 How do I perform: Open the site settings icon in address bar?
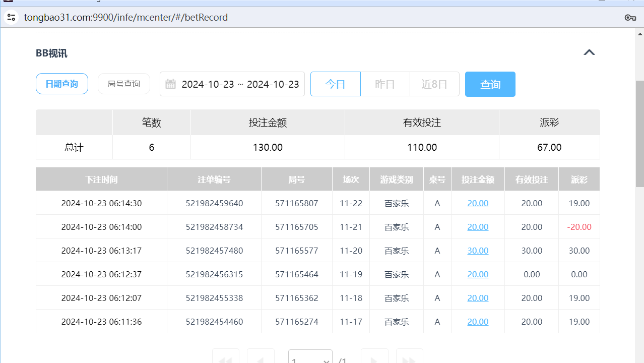(x=11, y=17)
